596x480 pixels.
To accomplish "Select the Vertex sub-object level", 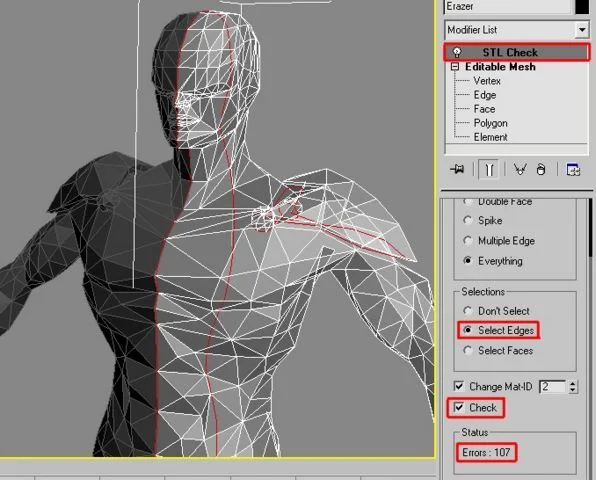I will click(487, 81).
